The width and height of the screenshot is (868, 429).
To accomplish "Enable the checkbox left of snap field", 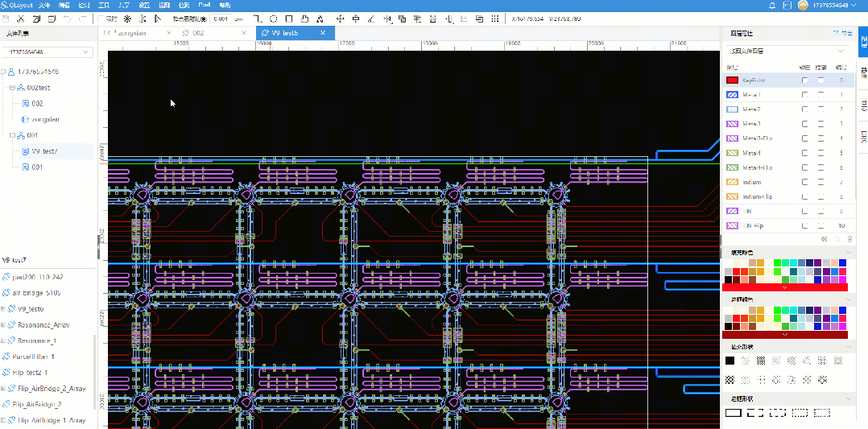I will tap(101, 19).
